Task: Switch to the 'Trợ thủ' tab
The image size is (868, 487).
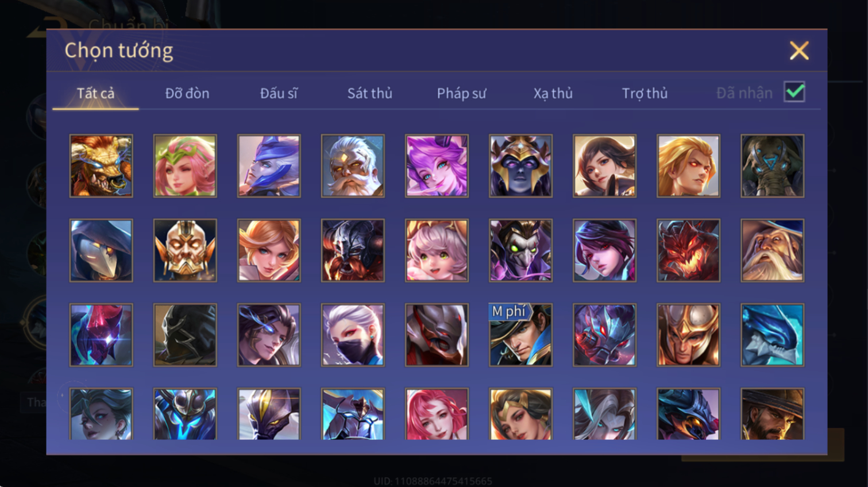Action: click(x=645, y=93)
